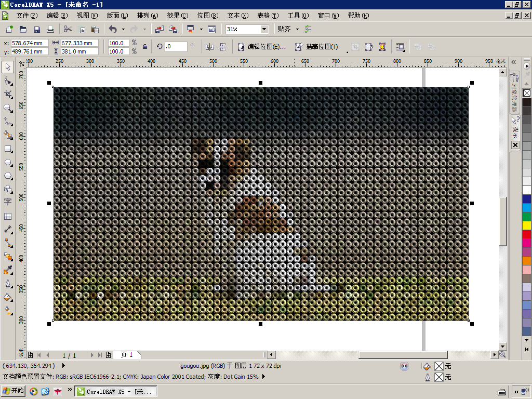Collapse the docker panel with double chevron
The image size is (532, 399).
[x=514, y=62]
